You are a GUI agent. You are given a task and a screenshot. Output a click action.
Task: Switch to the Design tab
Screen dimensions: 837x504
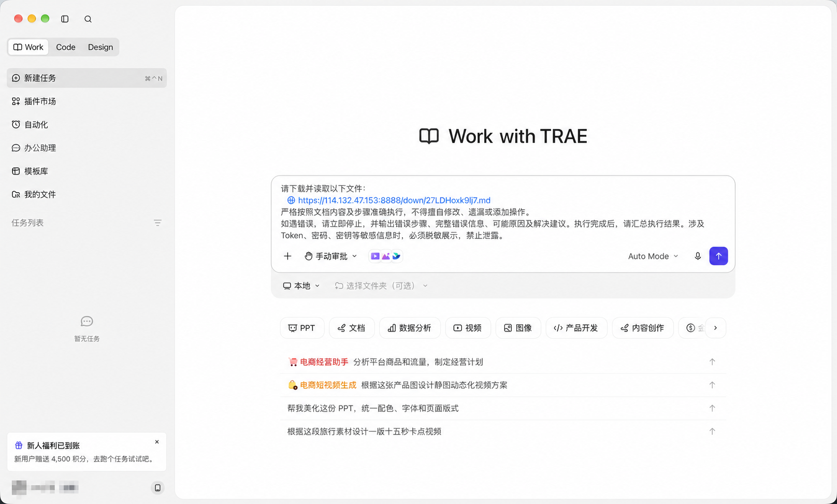coord(100,47)
